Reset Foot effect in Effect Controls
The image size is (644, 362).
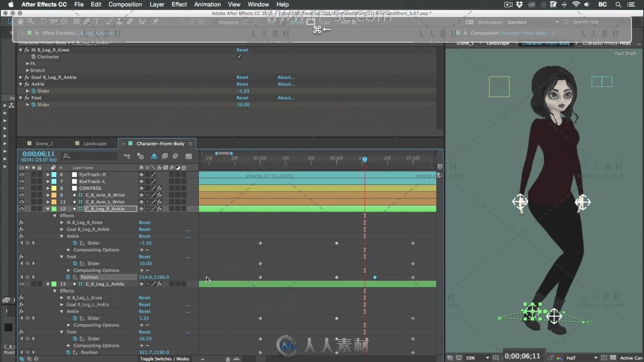[x=243, y=98]
